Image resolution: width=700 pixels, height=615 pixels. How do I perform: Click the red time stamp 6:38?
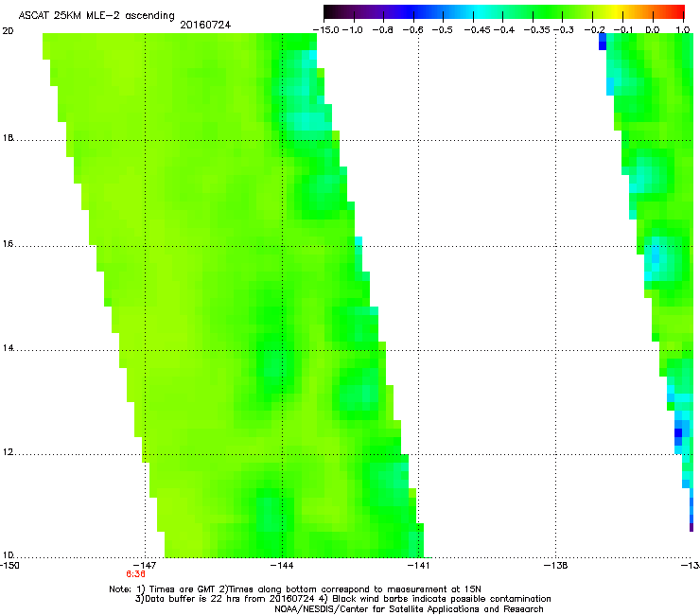coord(135,574)
